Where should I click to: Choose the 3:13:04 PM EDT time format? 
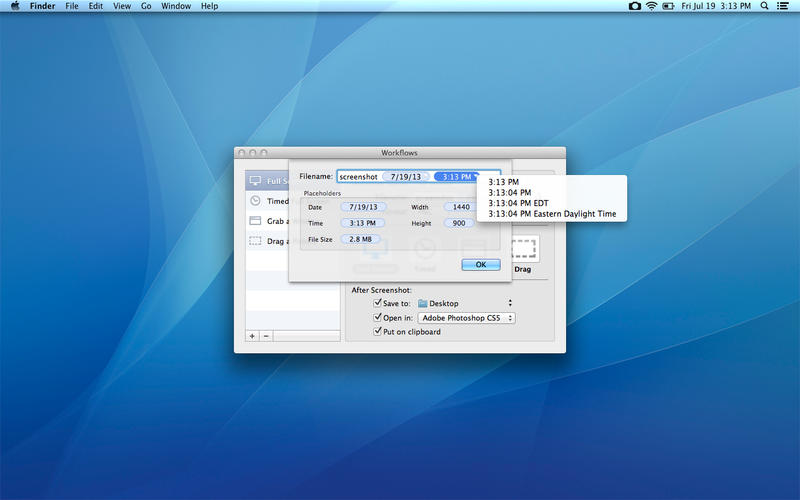518,203
